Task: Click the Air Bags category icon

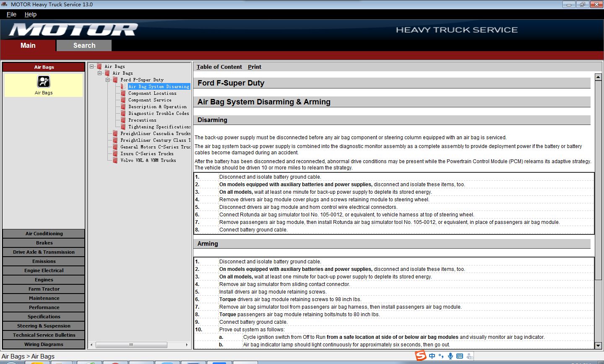Action: click(x=44, y=81)
